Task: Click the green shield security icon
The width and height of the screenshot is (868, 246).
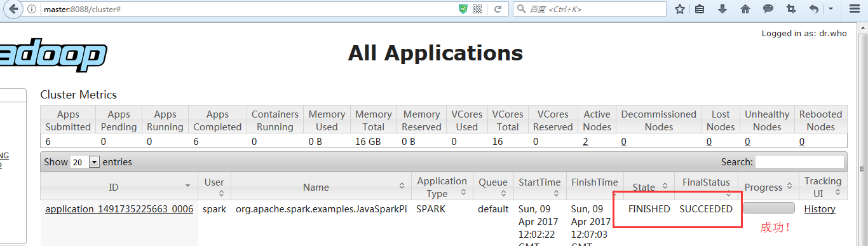Action: [463, 9]
